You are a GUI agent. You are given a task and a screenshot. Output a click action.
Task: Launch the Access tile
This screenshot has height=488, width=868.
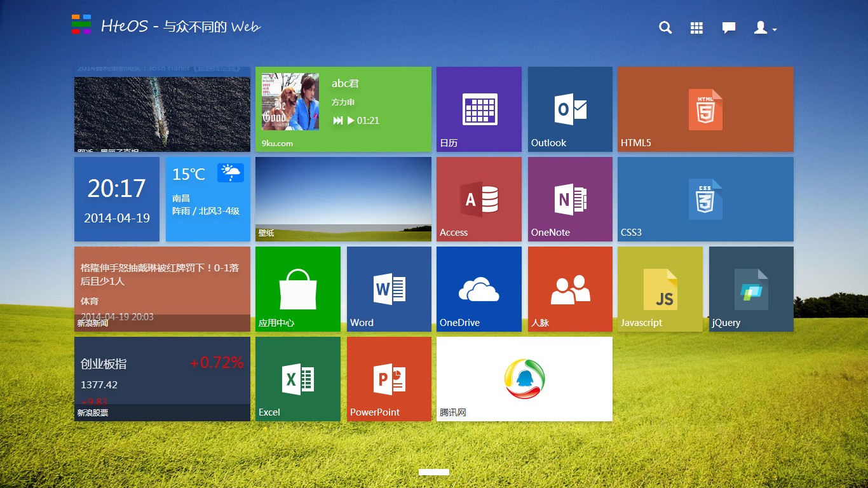(x=479, y=199)
